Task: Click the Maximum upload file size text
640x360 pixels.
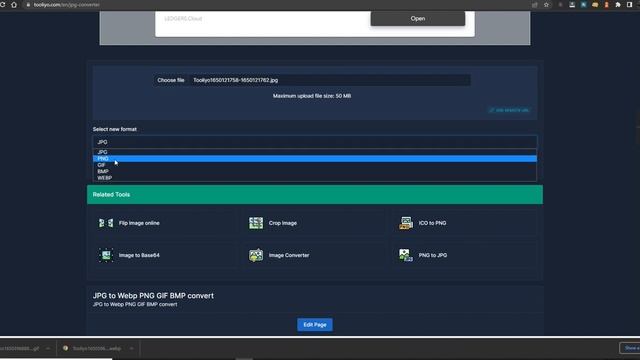Action: pyautogui.click(x=312, y=96)
